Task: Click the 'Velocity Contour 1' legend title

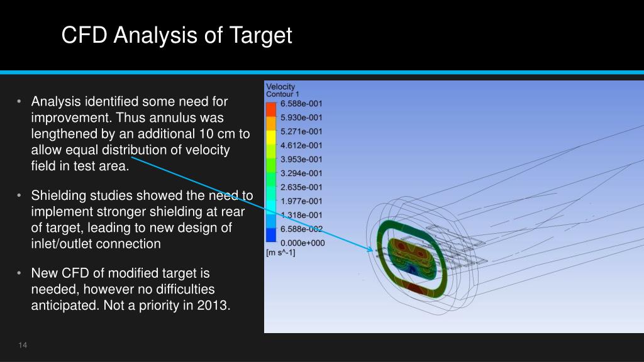Action: coord(282,90)
